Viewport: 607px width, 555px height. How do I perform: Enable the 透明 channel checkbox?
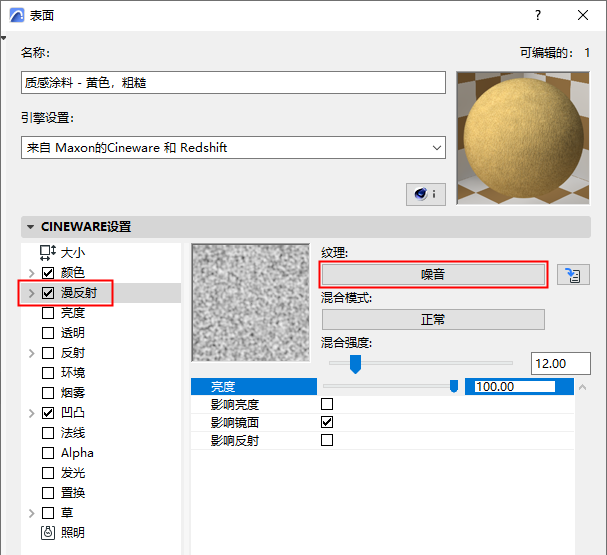(x=48, y=333)
